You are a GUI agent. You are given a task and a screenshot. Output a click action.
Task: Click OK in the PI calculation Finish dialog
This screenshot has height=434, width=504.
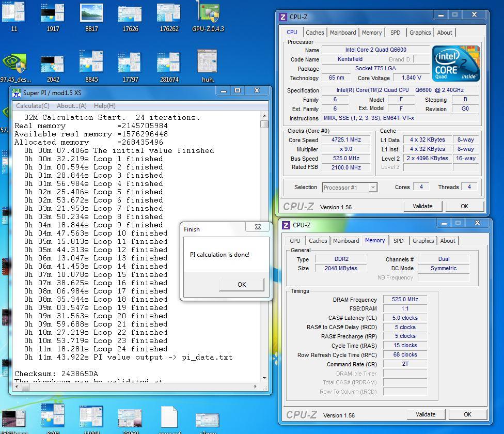click(242, 285)
